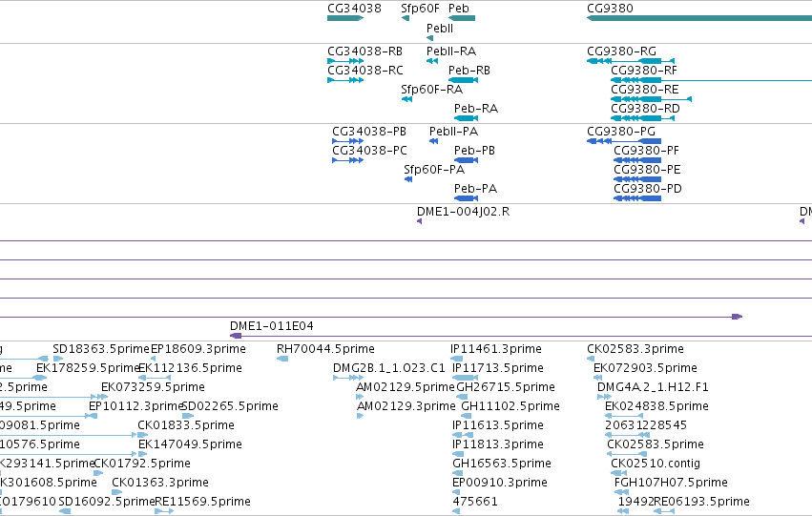Select the Peb gene bar
The image size is (812, 516).
(462, 18)
